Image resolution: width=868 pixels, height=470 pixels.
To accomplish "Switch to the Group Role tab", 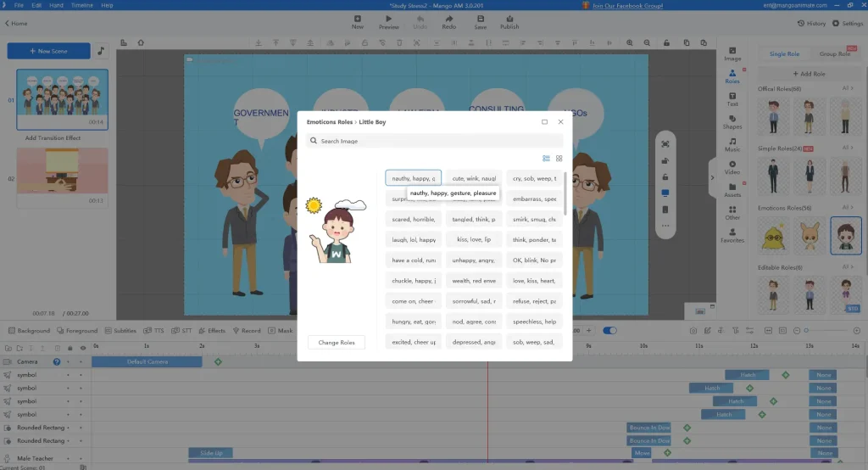I will click(834, 53).
